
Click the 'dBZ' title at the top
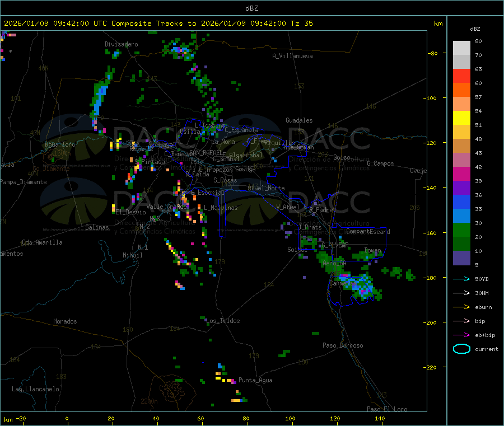(x=251, y=8)
